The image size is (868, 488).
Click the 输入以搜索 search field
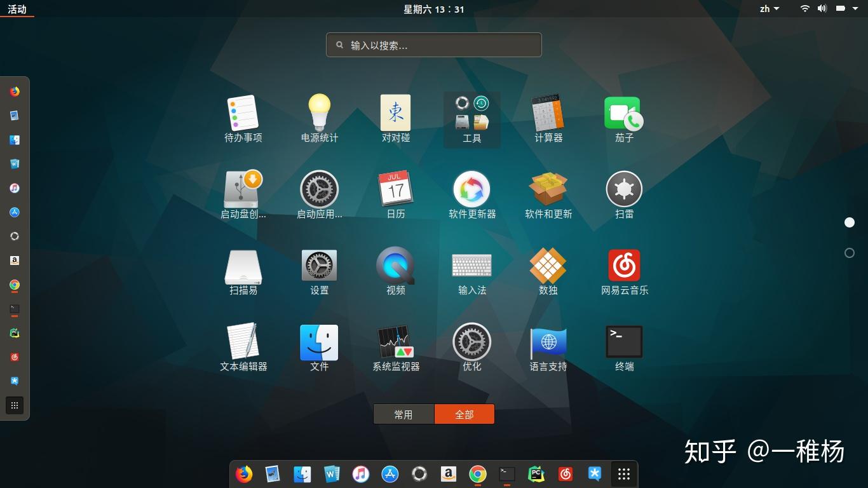pyautogui.click(x=434, y=45)
